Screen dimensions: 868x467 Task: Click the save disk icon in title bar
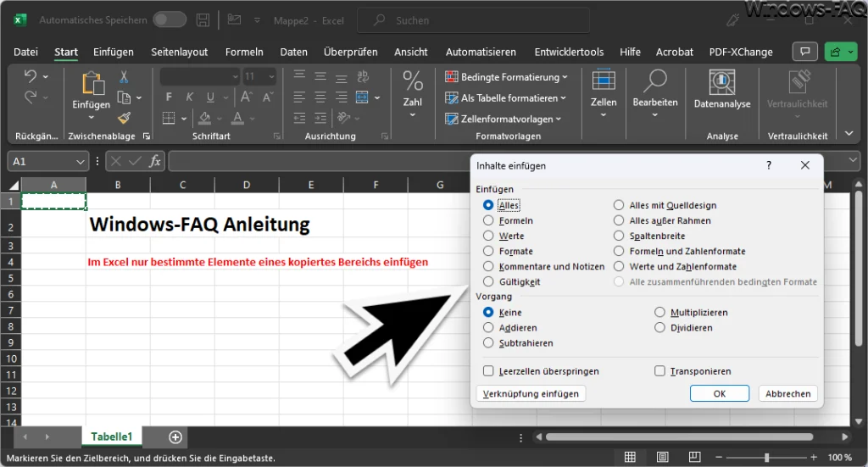pos(203,20)
